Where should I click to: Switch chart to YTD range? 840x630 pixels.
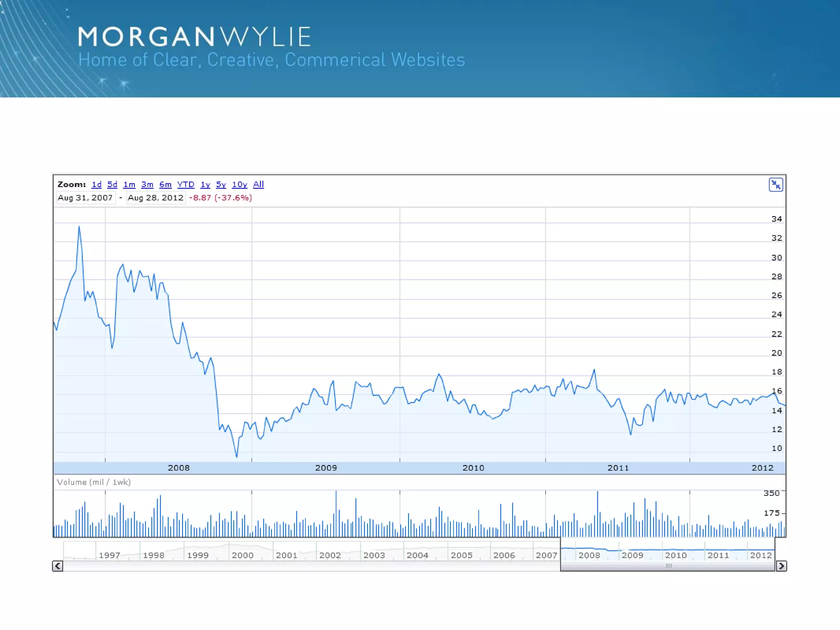[x=186, y=185]
